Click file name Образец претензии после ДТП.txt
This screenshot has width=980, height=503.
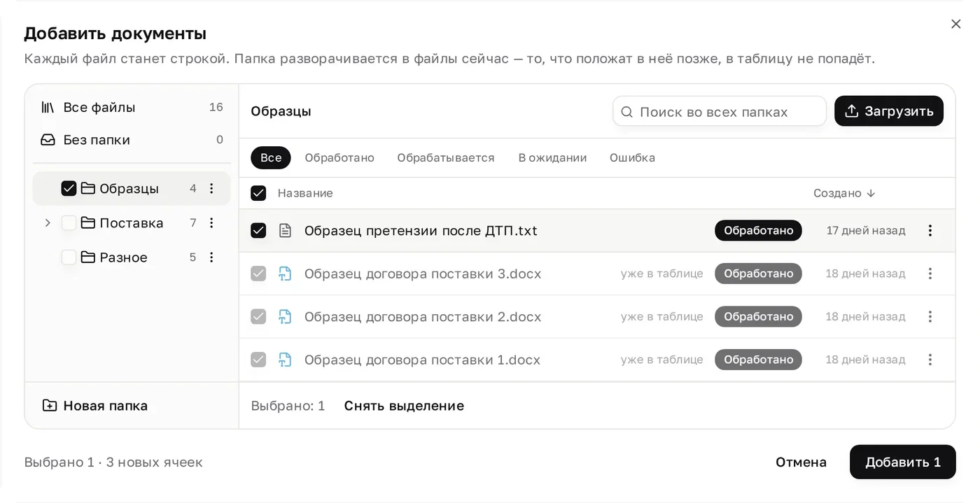tap(421, 231)
